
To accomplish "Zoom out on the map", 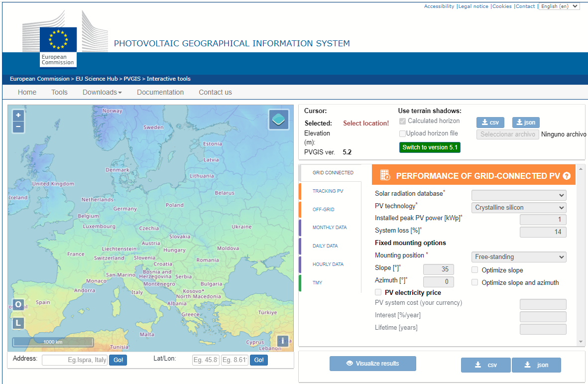I will tap(18, 127).
